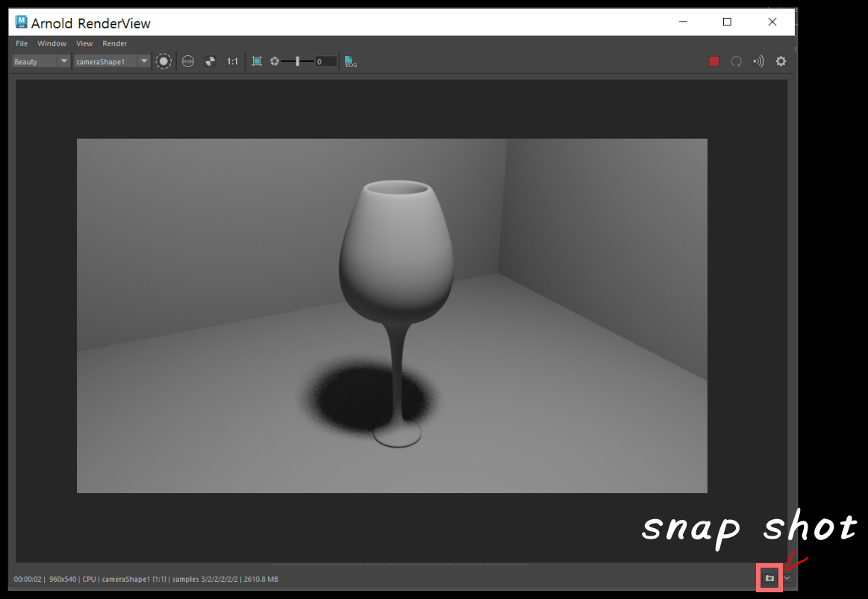
Task: Toggle the isolate selected circle icon
Action: [x=163, y=61]
